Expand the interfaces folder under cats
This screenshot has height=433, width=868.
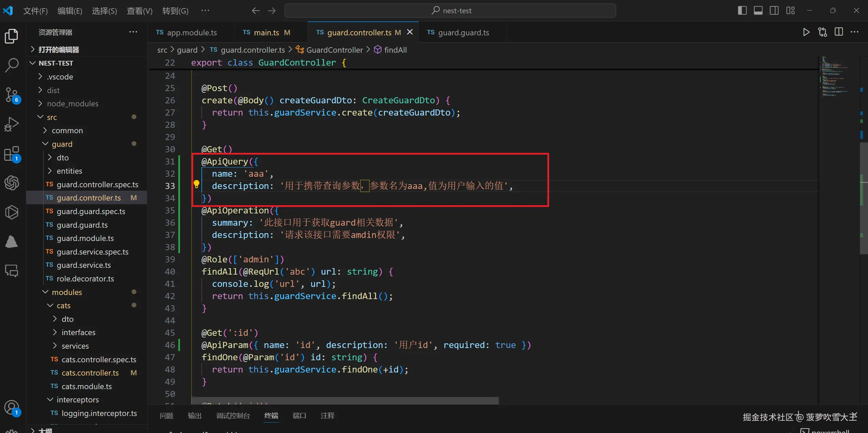[78, 332]
